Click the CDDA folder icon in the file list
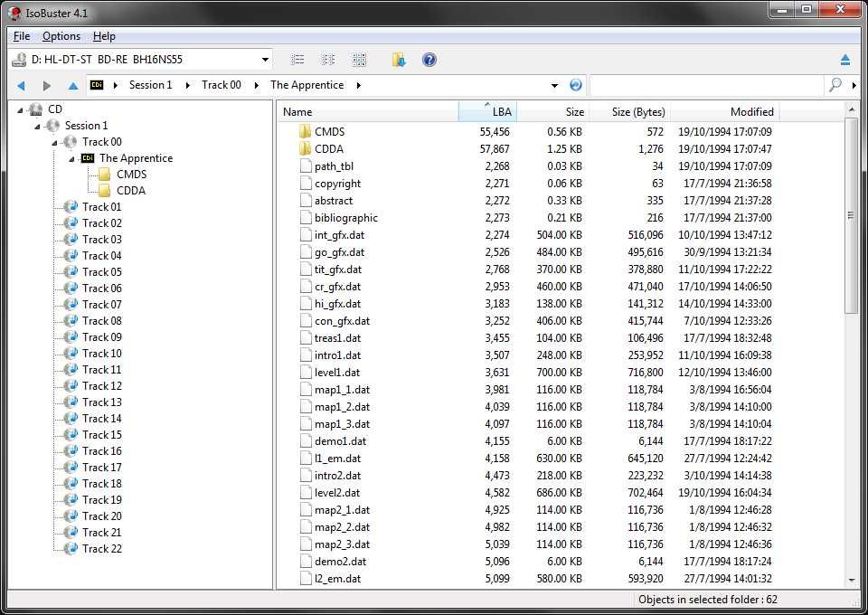 (x=305, y=148)
